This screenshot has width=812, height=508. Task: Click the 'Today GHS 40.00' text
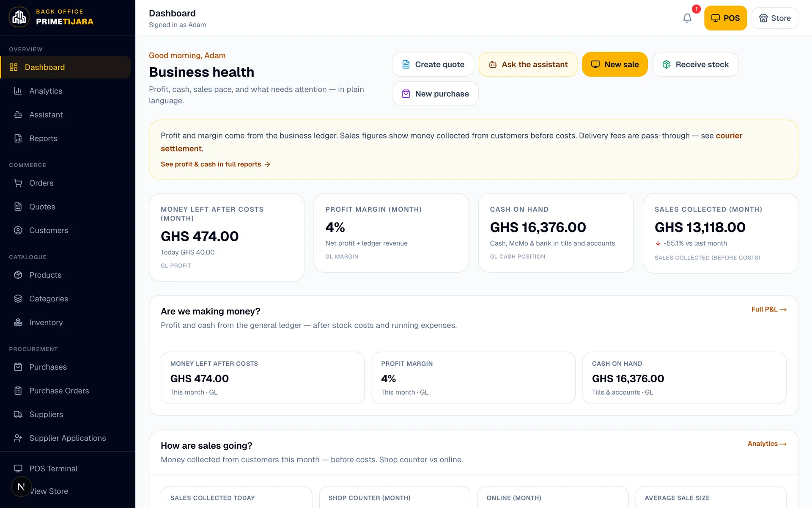188,252
